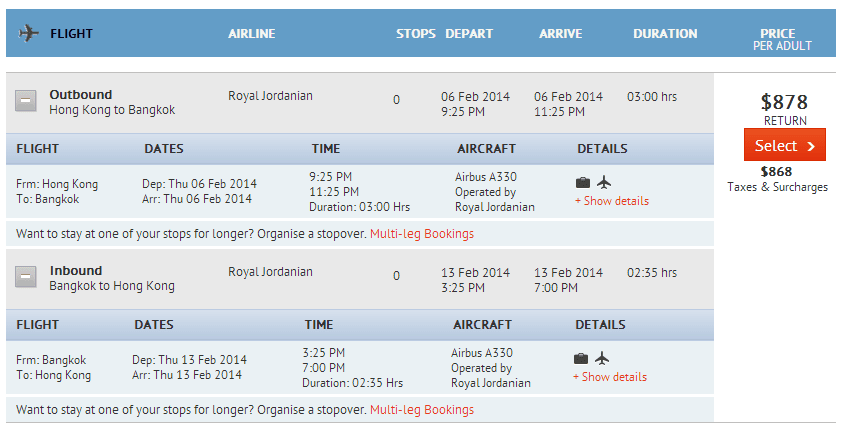
Task: Click the Arrive column header
Action: coord(560,34)
